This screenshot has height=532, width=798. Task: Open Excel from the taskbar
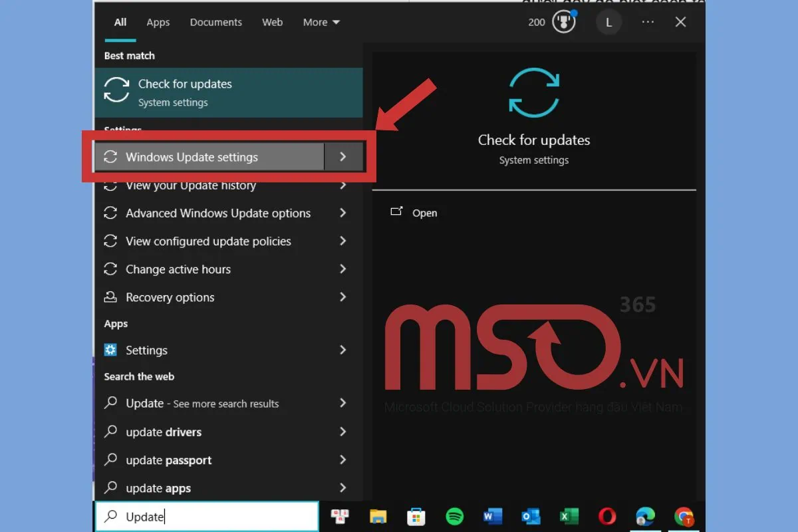[569, 516]
